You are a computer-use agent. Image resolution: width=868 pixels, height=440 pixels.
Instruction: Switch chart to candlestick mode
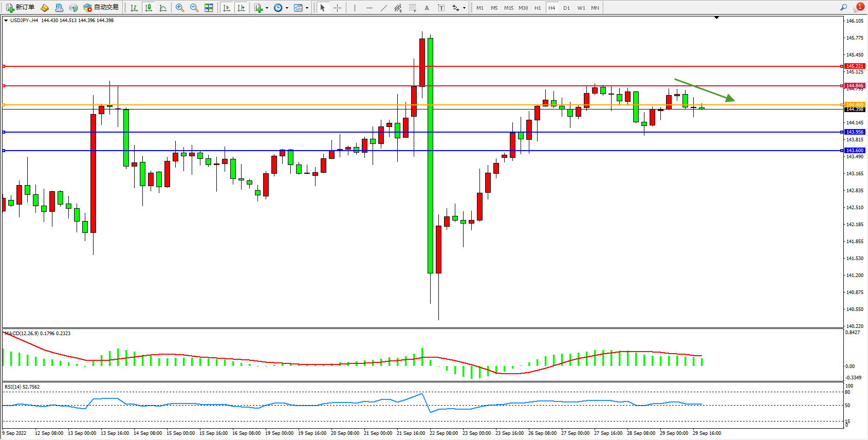coord(149,8)
